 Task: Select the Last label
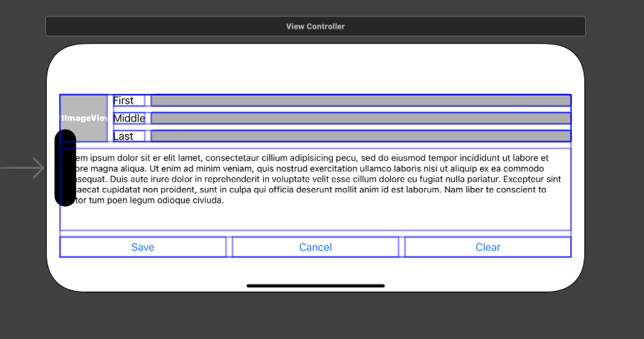[x=129, y=136]
